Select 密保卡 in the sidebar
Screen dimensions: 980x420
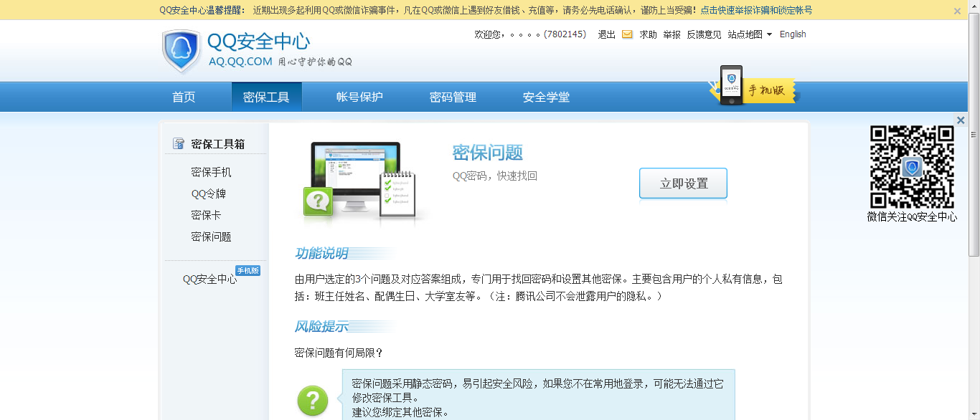click(x=206, y=216)
